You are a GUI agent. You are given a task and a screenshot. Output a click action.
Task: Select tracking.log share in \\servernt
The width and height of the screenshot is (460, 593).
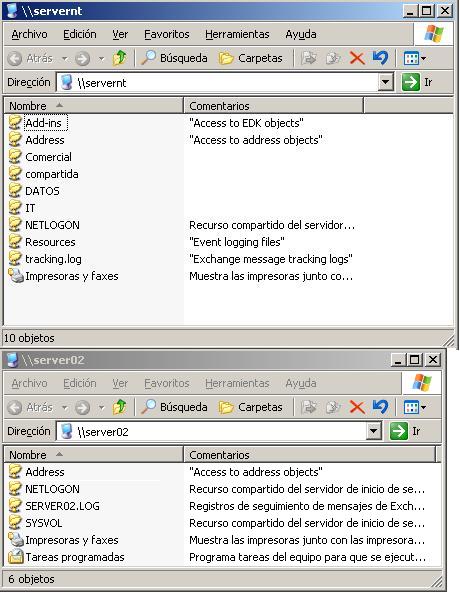point(53,259)
